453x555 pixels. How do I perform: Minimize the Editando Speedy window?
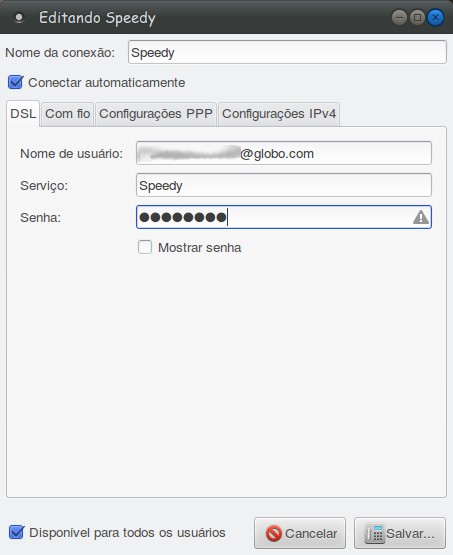(399, 17)
